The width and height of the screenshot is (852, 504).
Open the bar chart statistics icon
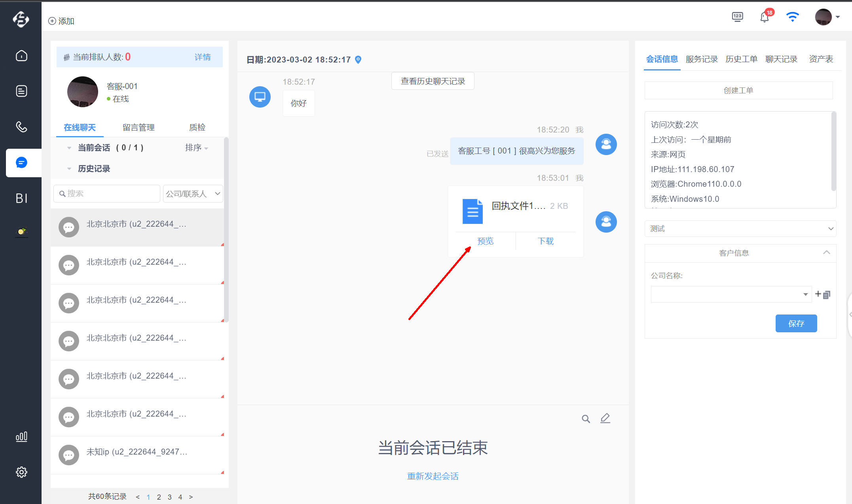21,436
